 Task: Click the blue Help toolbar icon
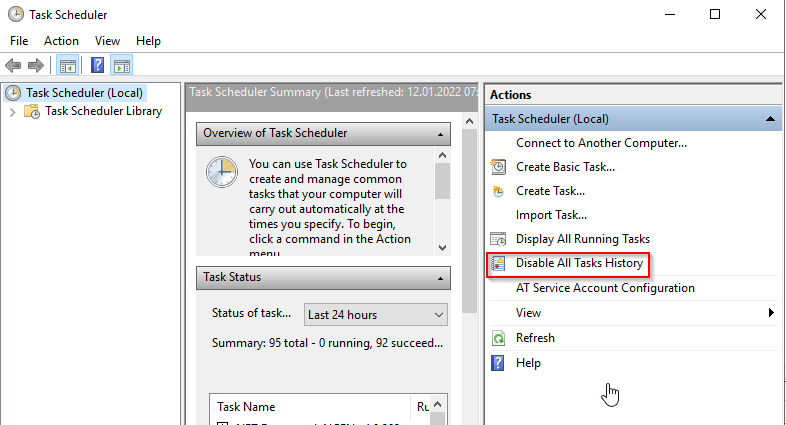click(x=98, y=66)
